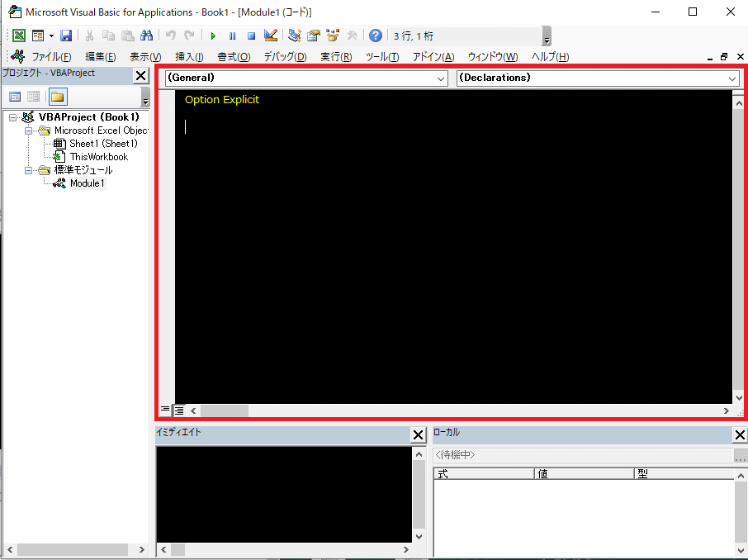748x560 pixels.
Task: Open the 書式(O) menu
Action: [x=234, y=57]
